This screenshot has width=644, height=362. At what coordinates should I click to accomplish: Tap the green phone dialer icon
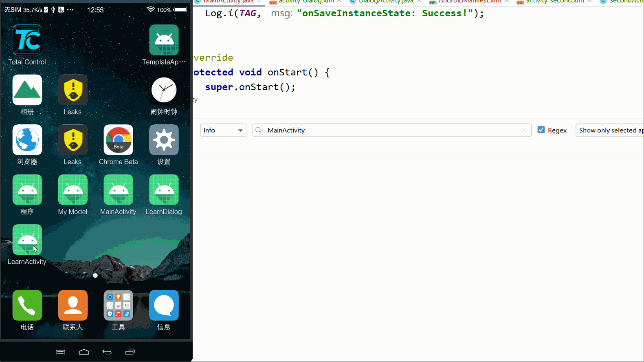tap(27, 305)
